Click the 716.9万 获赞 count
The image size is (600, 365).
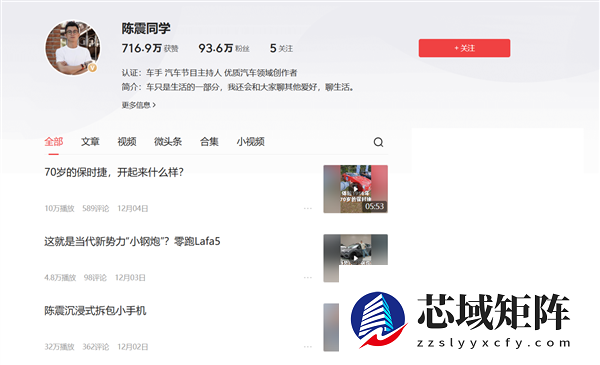click(x=150, y=48)
